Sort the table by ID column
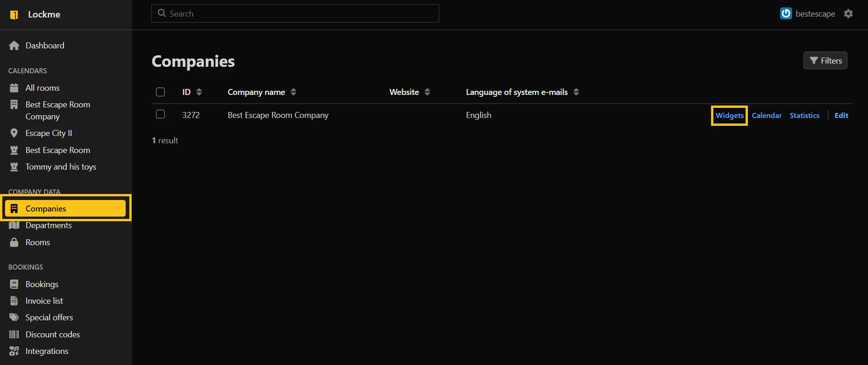Image resolution: width=868 pixels, height=365 pixels. [x=199, y=92]
